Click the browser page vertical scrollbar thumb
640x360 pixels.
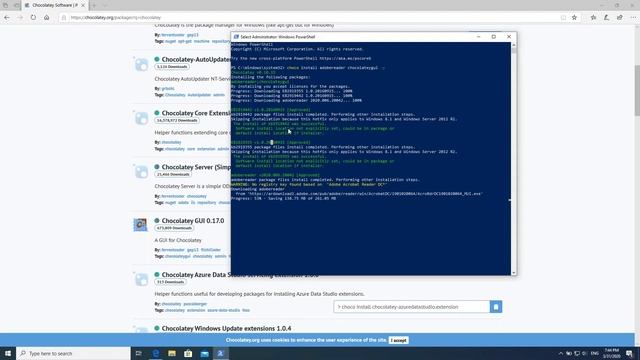coord(637,90)
